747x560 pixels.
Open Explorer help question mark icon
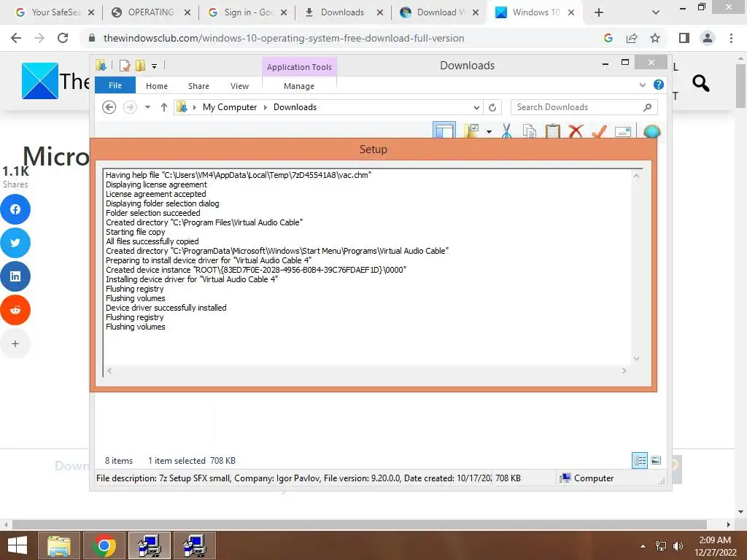point(659,85)
